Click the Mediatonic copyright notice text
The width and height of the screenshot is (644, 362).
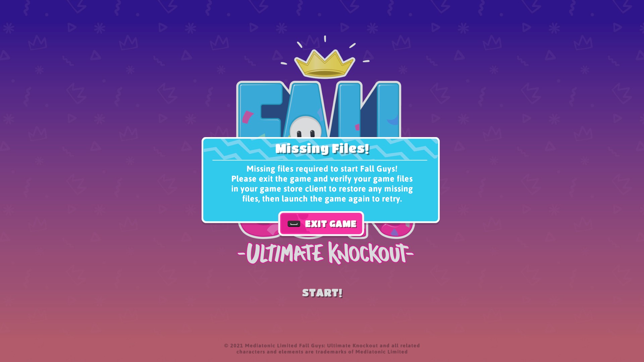322,349
